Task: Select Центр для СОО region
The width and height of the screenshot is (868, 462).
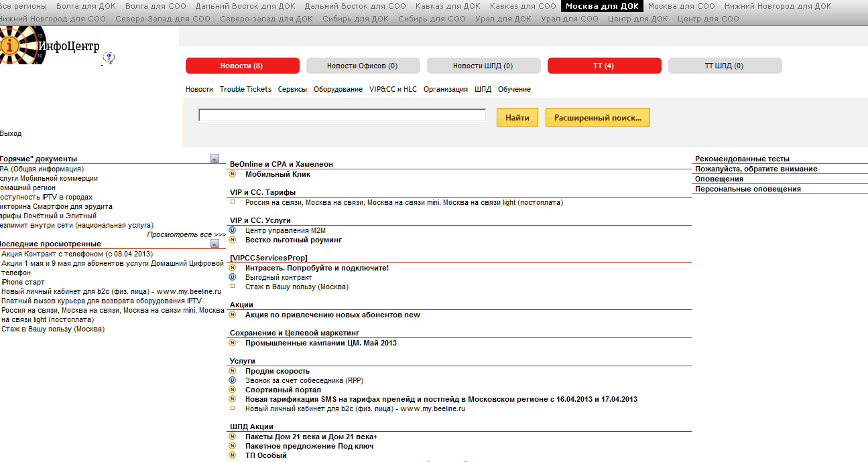Action: [x=708, y=19]
